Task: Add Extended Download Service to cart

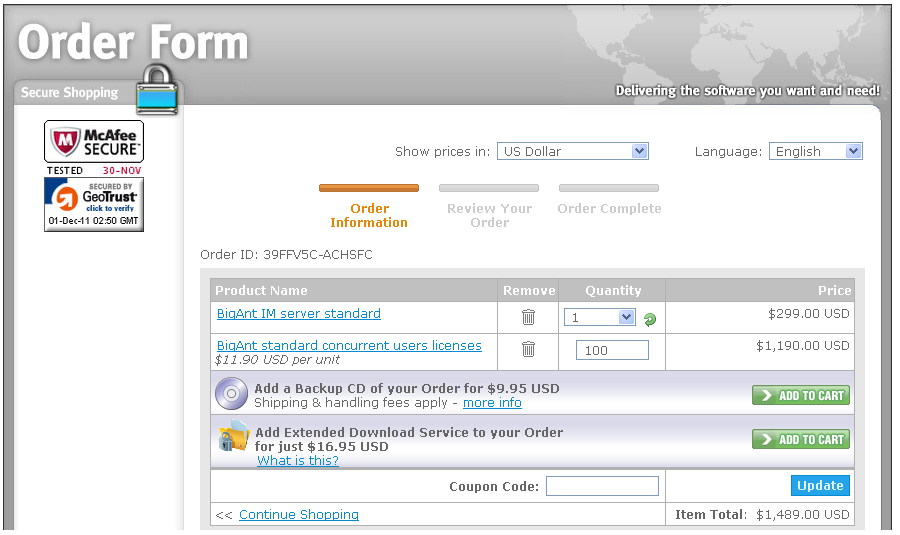Action: (x=801, y=439)
